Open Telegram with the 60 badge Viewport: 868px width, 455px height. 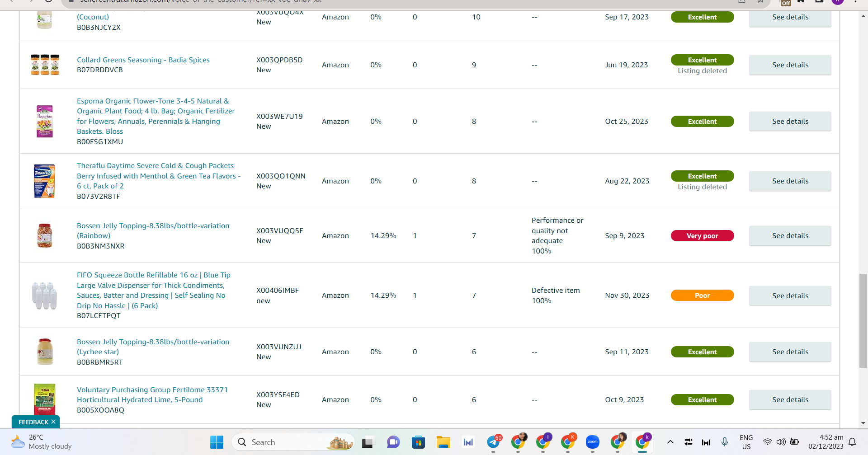[493, 442]
